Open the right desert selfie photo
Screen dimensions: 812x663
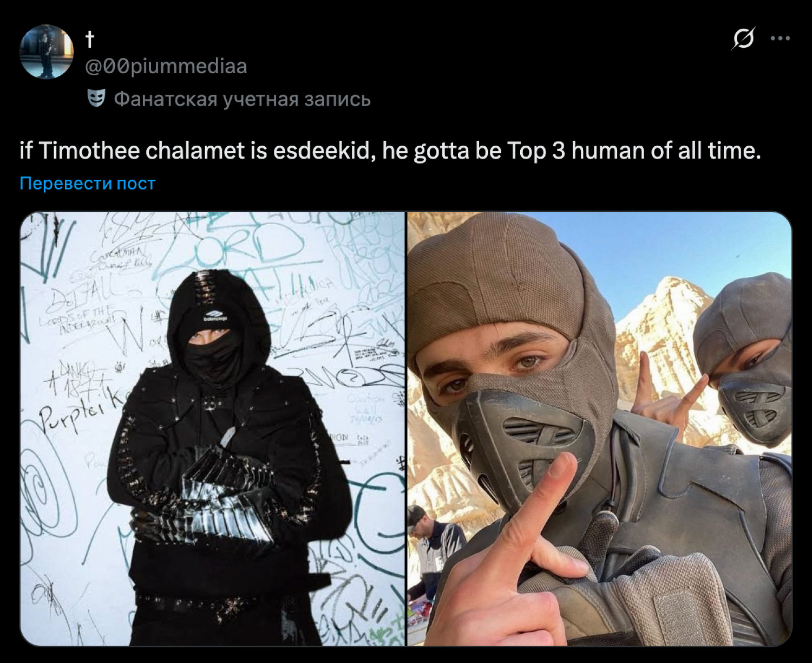pos(600,428)
